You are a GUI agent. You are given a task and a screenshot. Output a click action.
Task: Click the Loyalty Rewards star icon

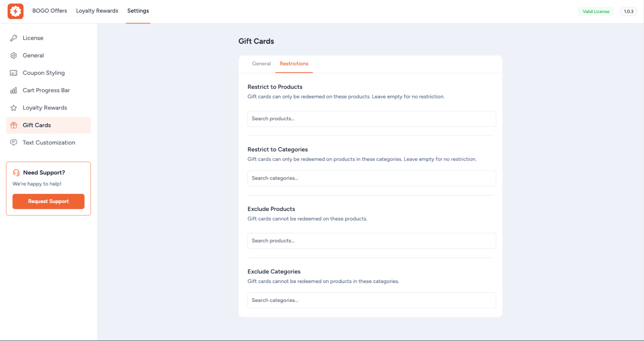coord(13,107)
